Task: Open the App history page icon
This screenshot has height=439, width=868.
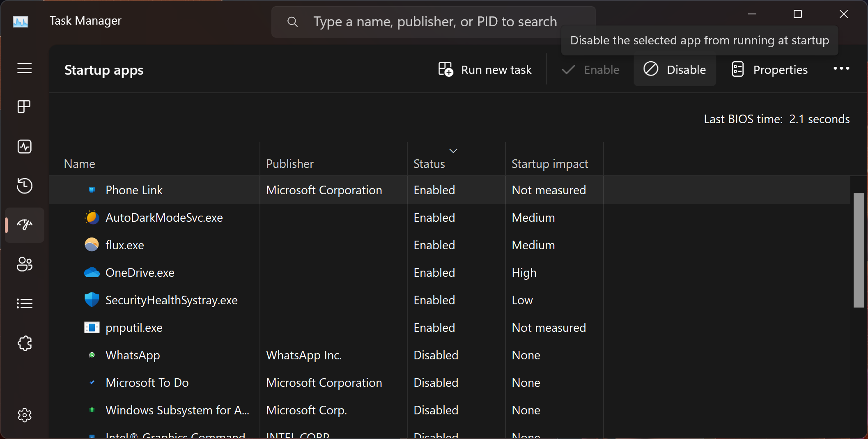Action: [x=25, y=186]
